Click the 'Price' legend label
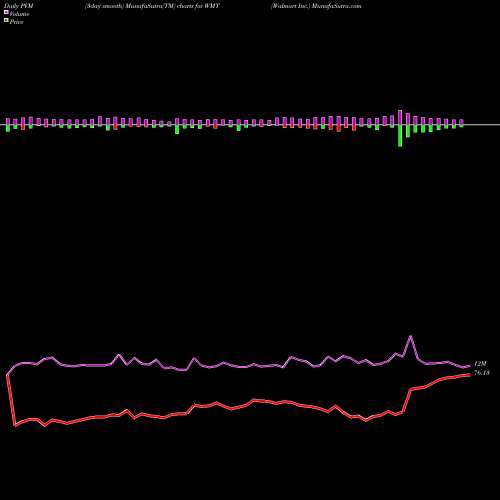 [x=16, y=22]
